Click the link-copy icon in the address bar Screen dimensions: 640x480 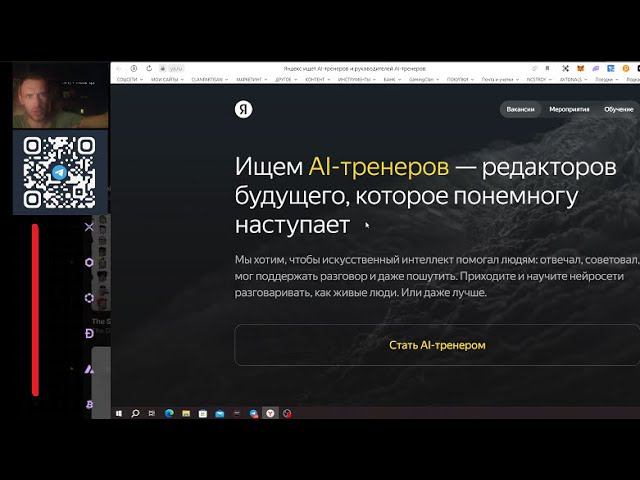(x=534, y=68)
